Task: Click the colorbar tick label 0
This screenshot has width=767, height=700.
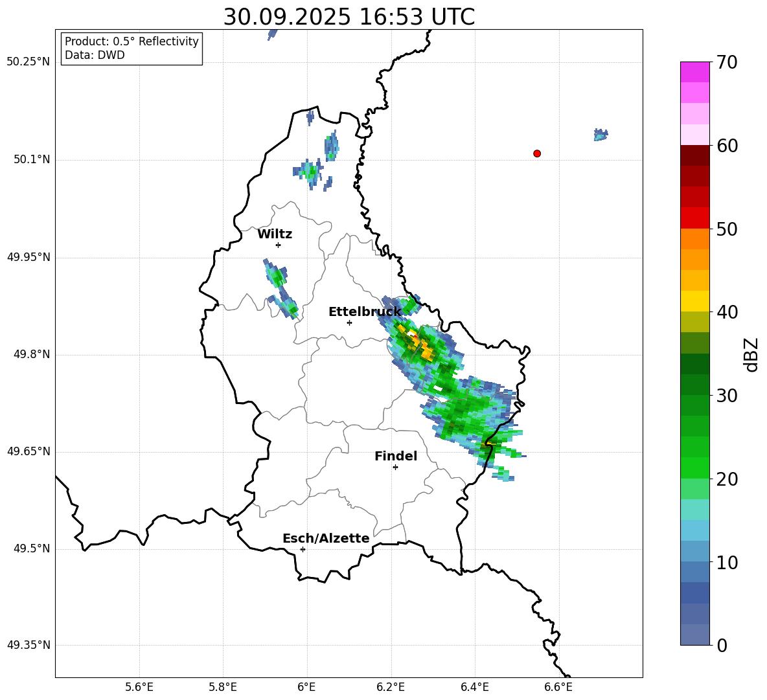Action: (x=722, y=645)
